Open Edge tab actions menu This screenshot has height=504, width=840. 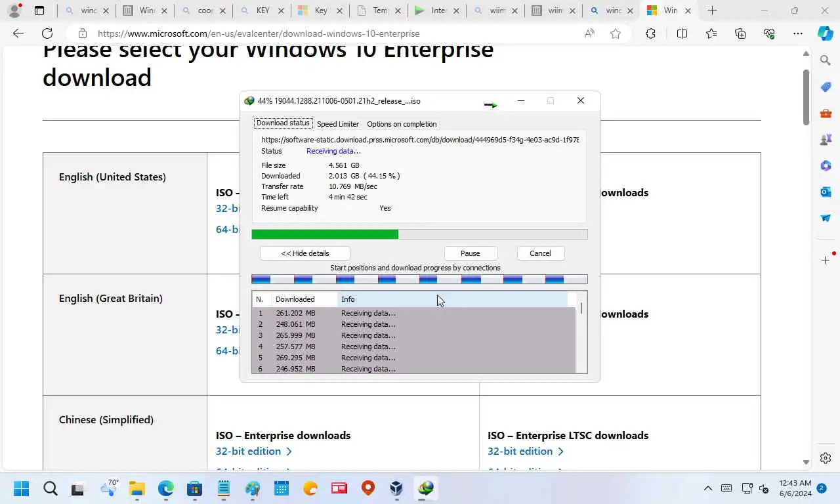click(x=39, y=10)
